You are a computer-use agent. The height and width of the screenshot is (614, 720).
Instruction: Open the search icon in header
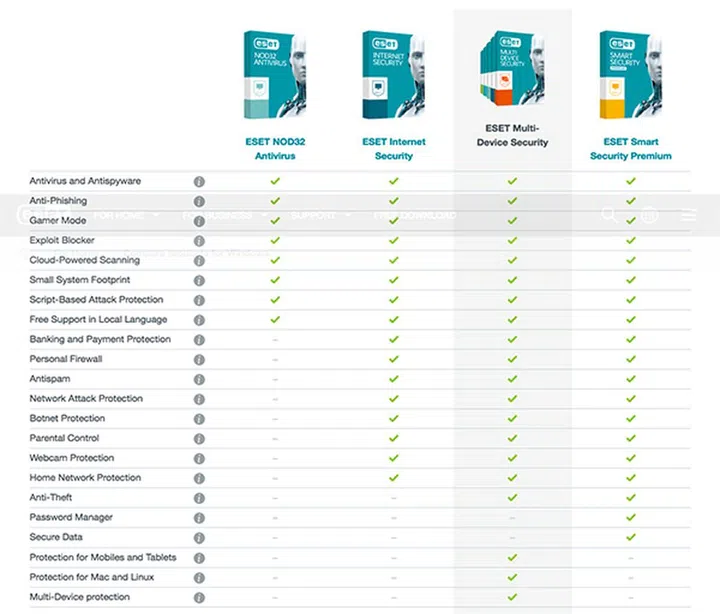[x=609, y=215]
